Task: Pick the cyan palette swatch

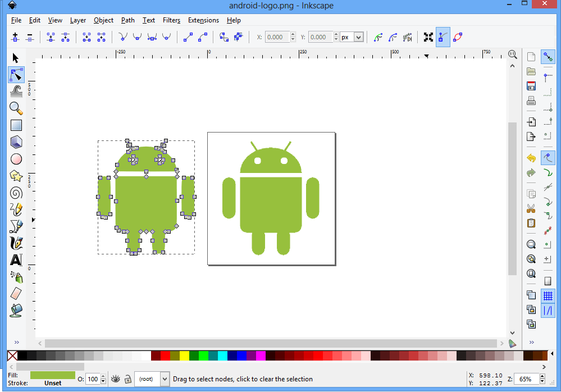Action: point(222,355)
